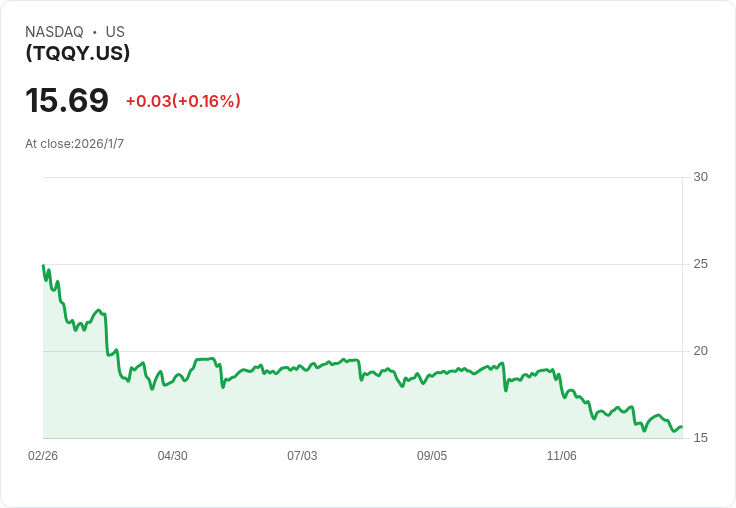This screenshot has width=736, height=508.
Task: Select the 07/03 x-axis date label
Action: [302, 456]
